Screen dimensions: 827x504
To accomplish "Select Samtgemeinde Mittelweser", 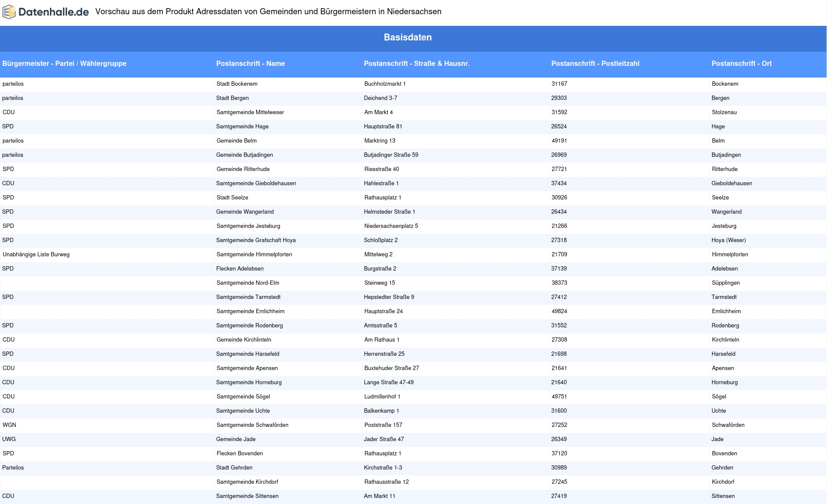I will pos(250,112).
